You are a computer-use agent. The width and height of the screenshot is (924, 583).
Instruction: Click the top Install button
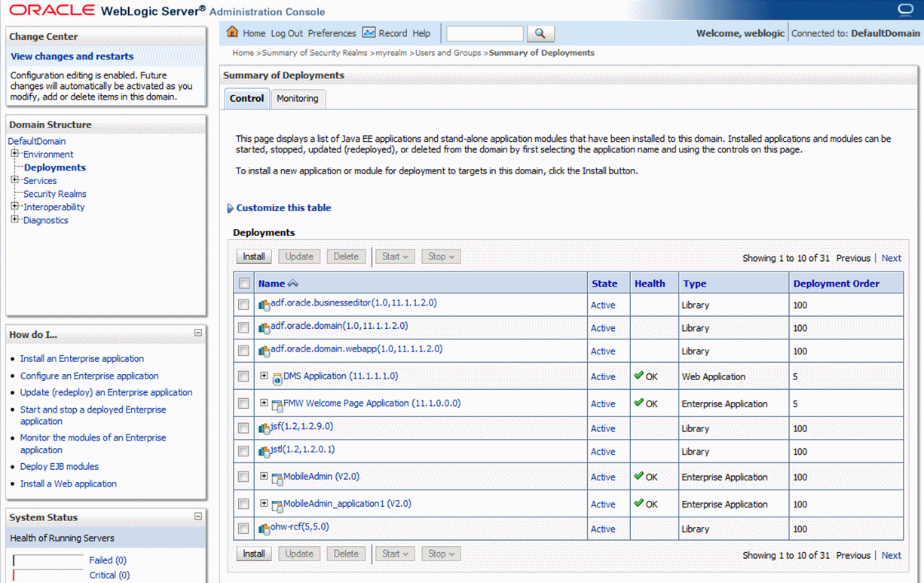[x=254, y=256]
